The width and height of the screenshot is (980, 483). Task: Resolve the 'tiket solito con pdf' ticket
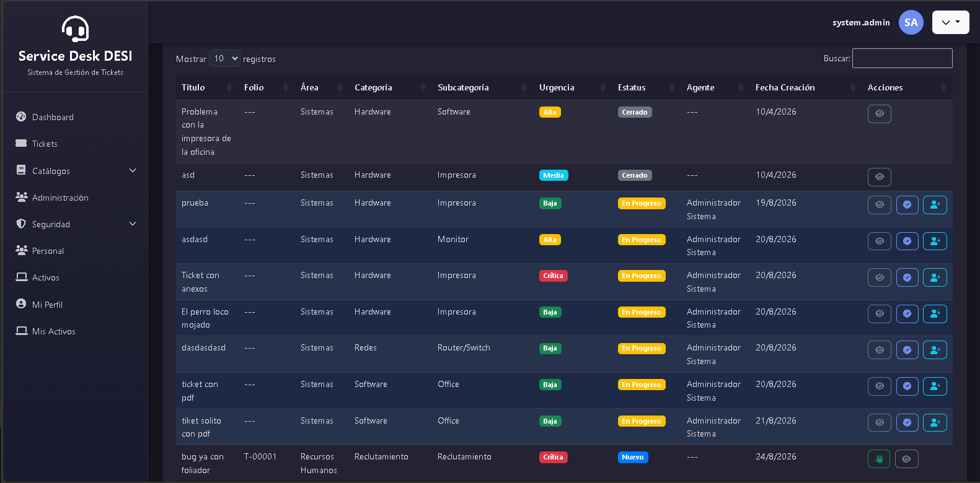coord(907,423)
